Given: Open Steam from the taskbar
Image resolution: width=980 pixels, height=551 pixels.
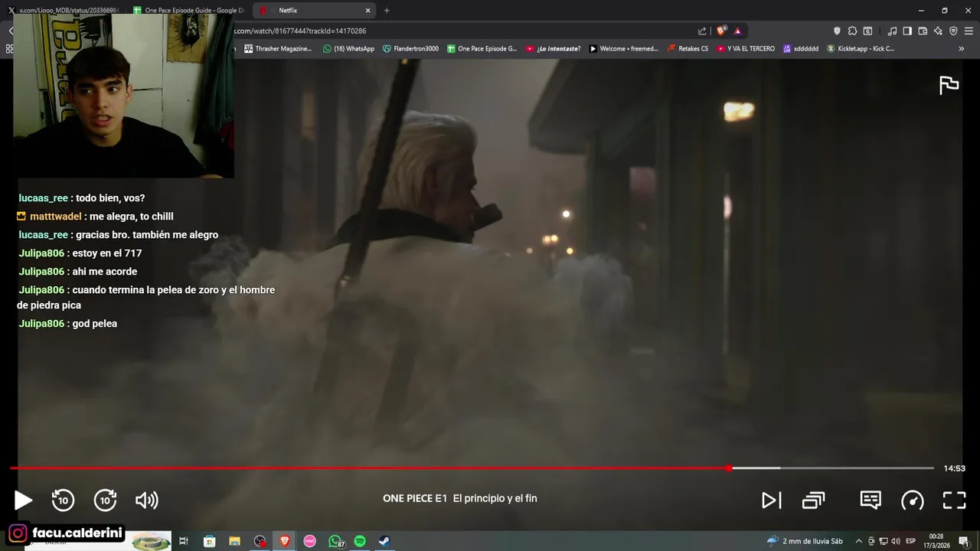Looking at the screenshot, I should point(384,541).
